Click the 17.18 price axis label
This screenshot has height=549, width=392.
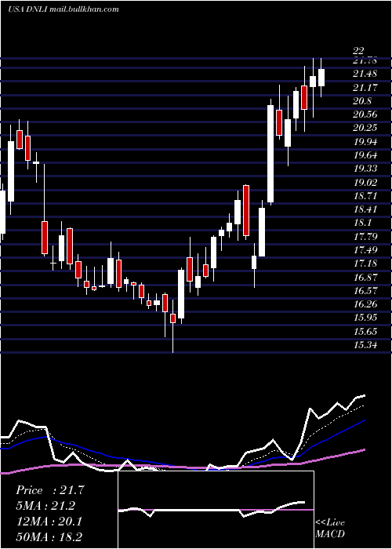click(365, 264)
